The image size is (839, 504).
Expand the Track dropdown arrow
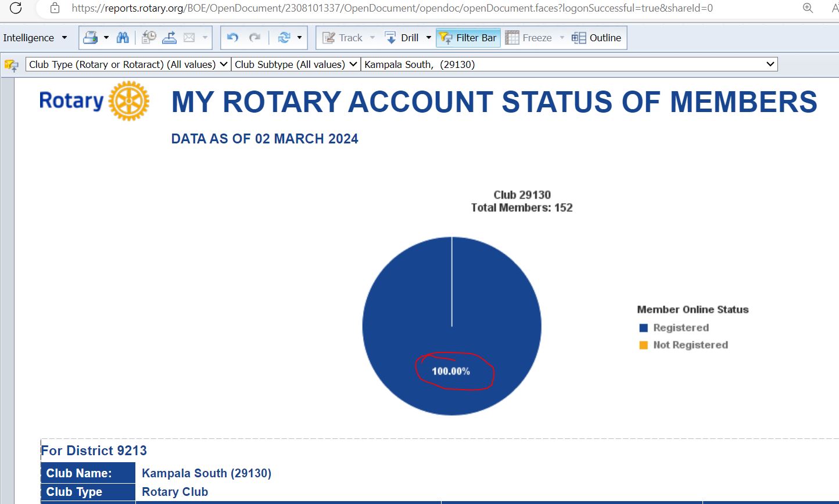pyautogui.click(x=372, y=38)
